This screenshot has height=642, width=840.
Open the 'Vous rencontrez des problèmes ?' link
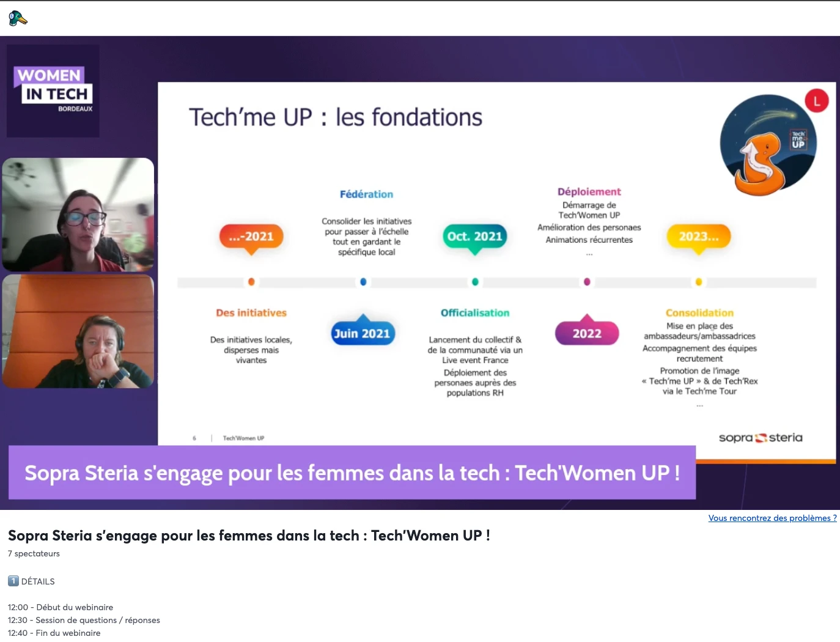coord(772,518)
